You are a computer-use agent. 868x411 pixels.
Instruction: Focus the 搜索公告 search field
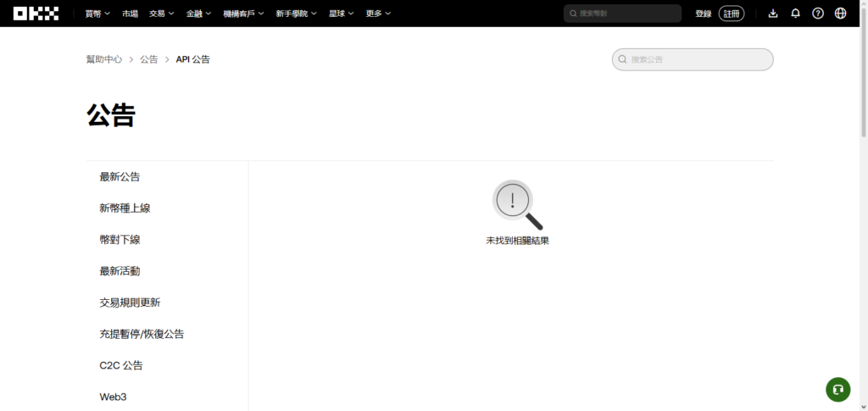click(693, 59)
